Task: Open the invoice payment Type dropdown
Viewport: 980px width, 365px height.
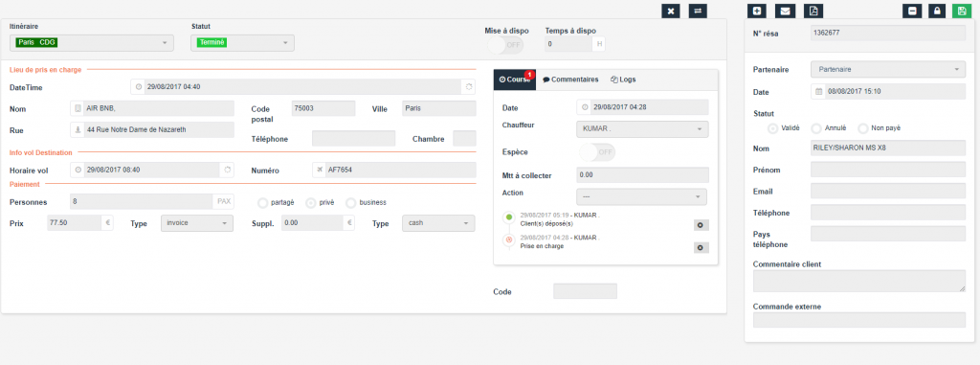Action: [x=197, y=223]
